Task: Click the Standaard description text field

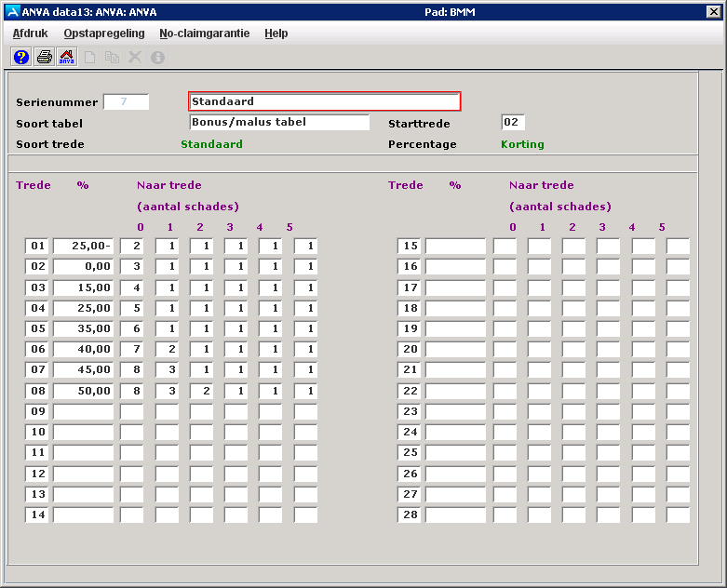Action: [324, 101]
